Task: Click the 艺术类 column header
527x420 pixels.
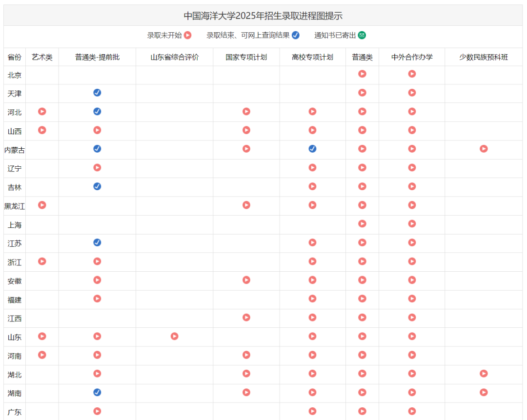Action: 42,58
